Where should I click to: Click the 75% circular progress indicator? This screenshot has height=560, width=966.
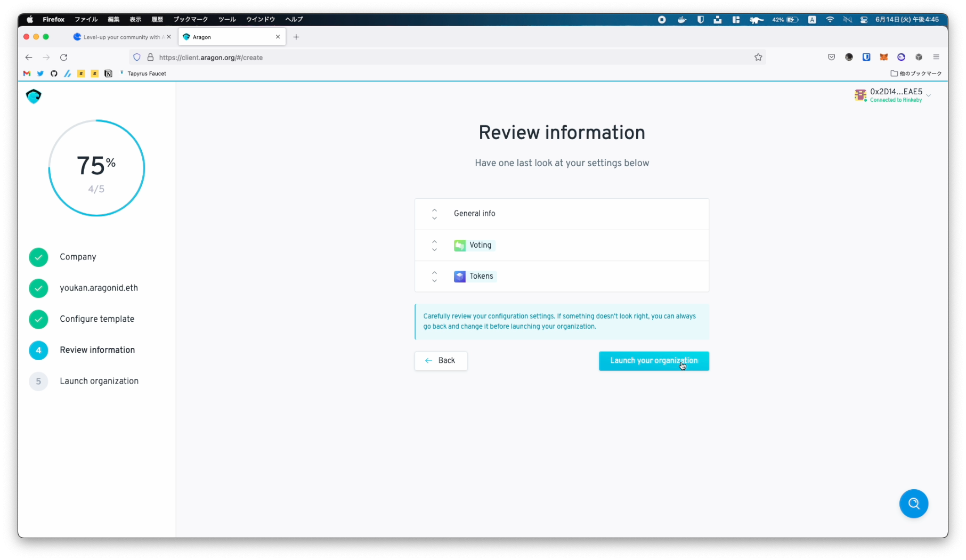click(96, 168)
